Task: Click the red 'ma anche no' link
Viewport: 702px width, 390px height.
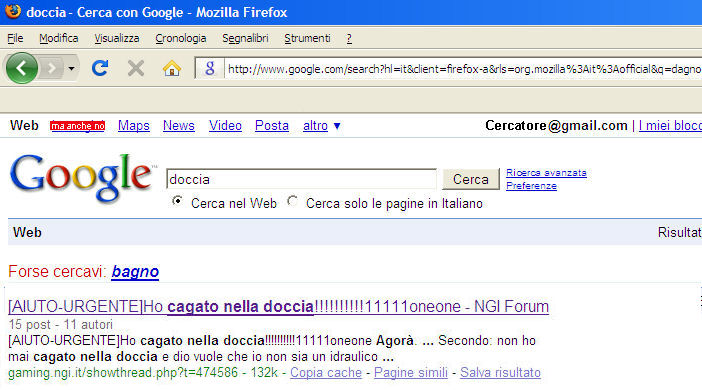Action: tap(77, 126)
